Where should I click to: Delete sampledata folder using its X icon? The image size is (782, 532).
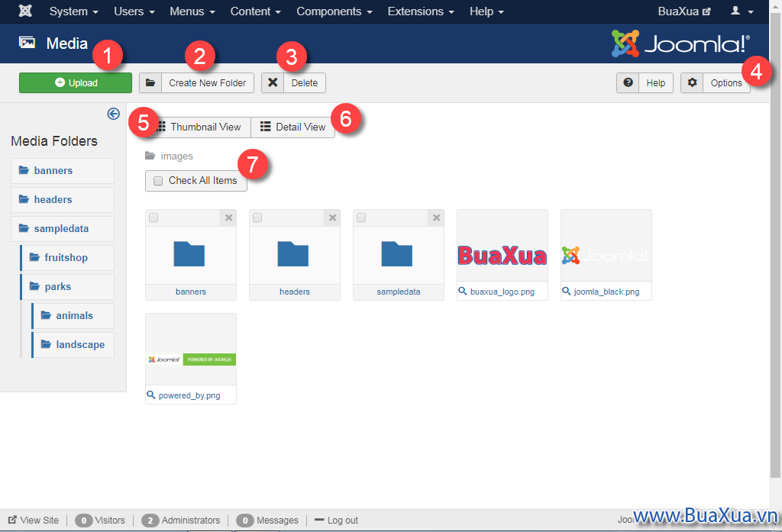click(x=436, y=218)
